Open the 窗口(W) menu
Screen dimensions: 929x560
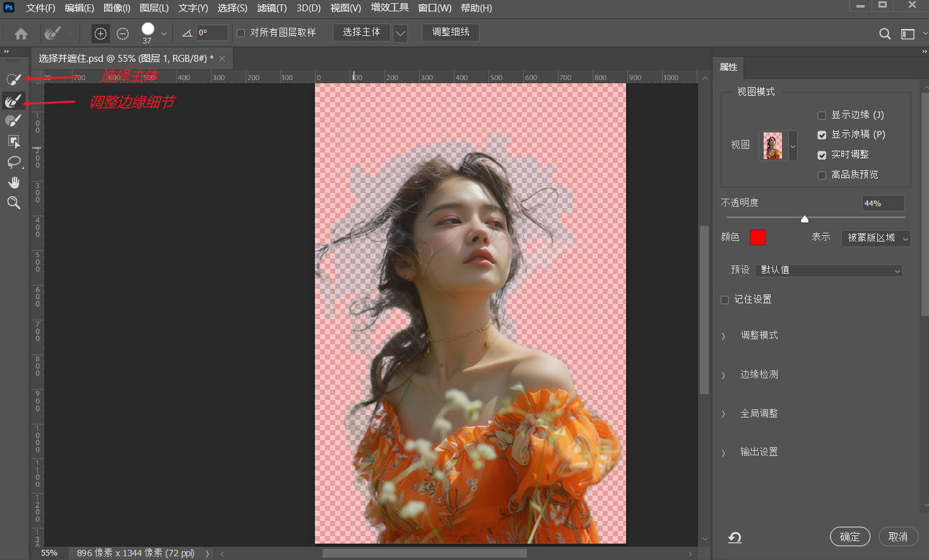(x=435, y=8)
